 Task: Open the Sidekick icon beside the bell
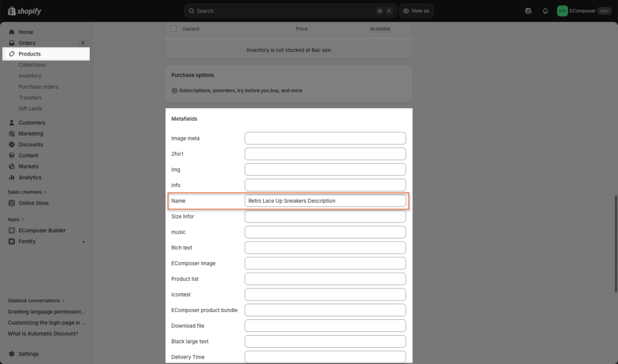[529, 11]
